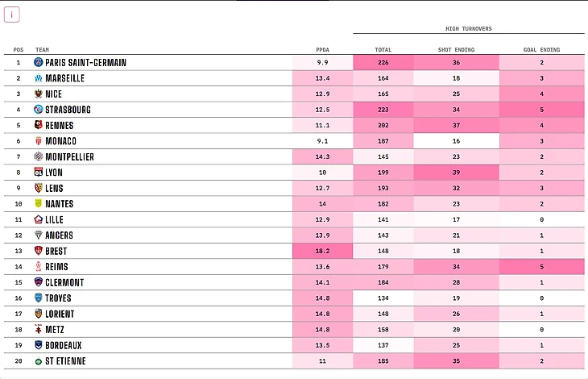Click the Paris Saint-Germain club crest
Viewport: 588px width, 379px height.
pyautogui.click(x=39, y=62)
